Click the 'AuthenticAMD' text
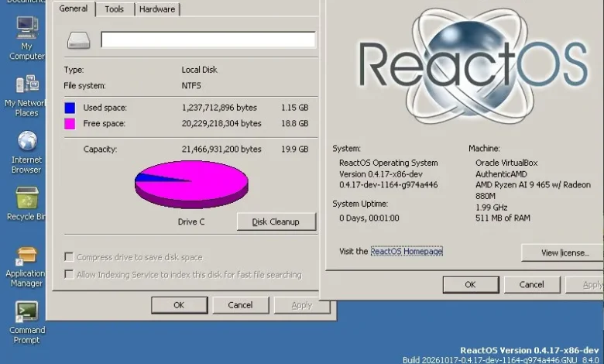The image size is (604, 364). pos(501,174)
